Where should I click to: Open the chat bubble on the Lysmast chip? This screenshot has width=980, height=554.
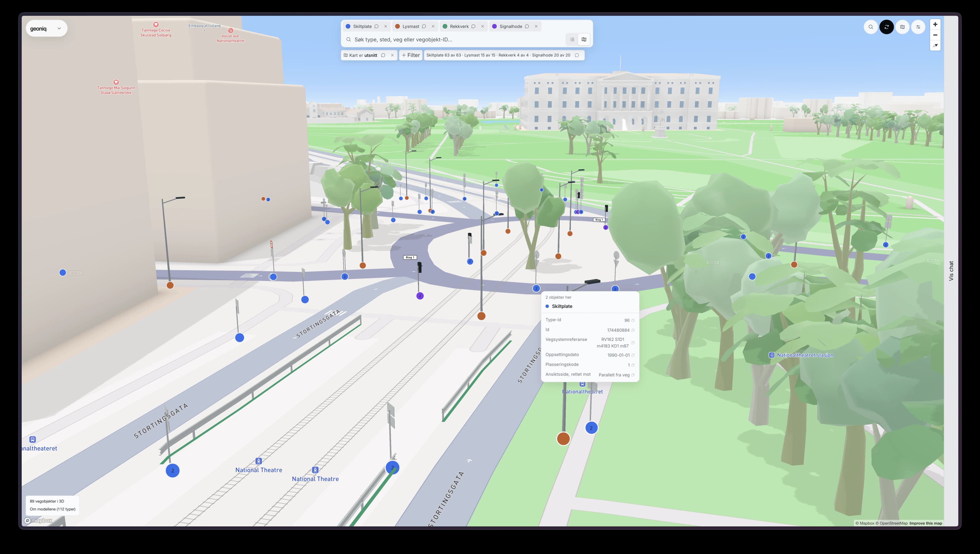coord(424,26)
